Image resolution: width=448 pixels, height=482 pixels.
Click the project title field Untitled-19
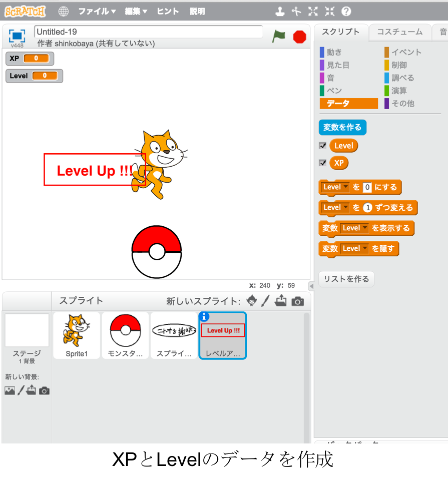(149, 32)
